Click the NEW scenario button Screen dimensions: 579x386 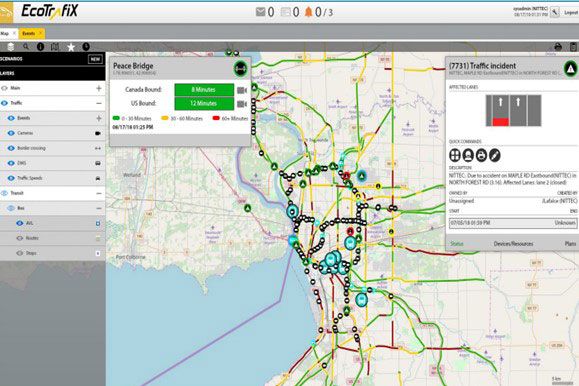click(x=95, y=59)
